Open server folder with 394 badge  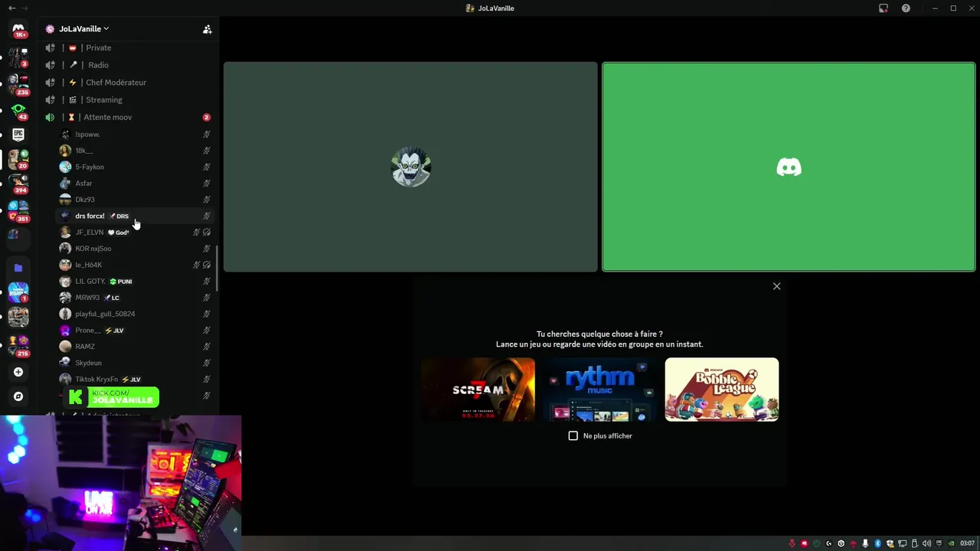18,184
